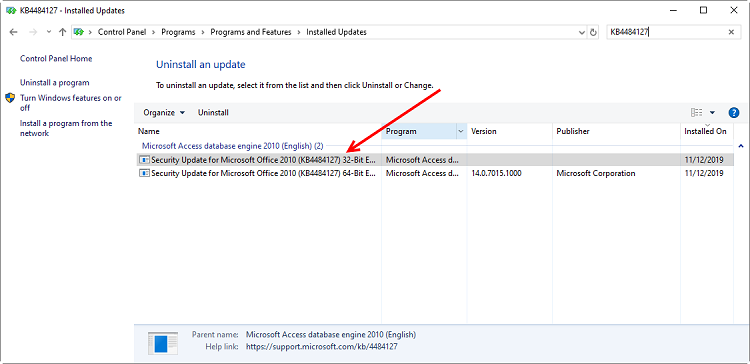
Task: Clear the KB4484127 search text
Action: click(731, 32)
